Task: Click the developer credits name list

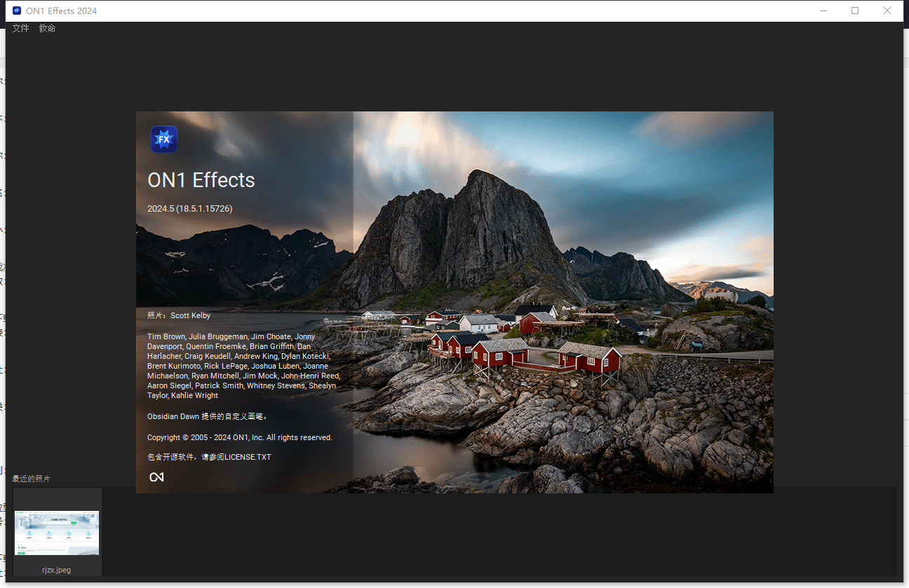Action: point(243,366)
